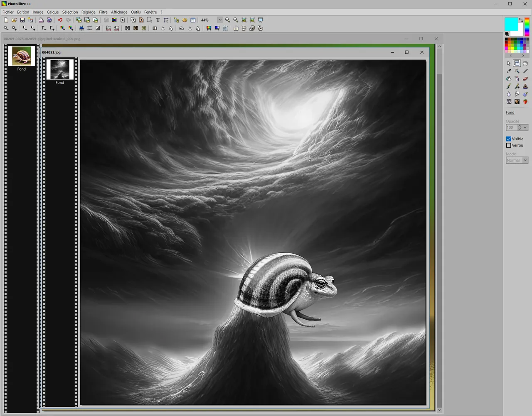Open the Calque menu
The height and width of the screenshot is (416, 532).
point(53,12)
